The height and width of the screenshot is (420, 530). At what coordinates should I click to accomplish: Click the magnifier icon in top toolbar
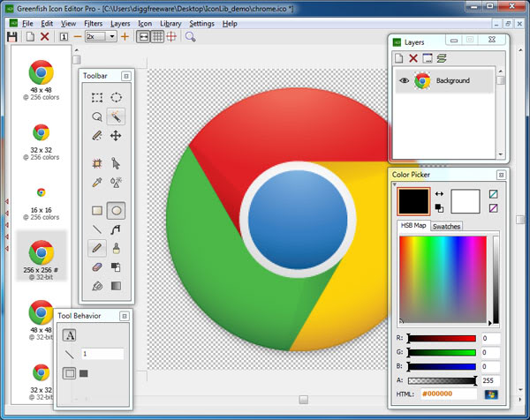point(190,37)
